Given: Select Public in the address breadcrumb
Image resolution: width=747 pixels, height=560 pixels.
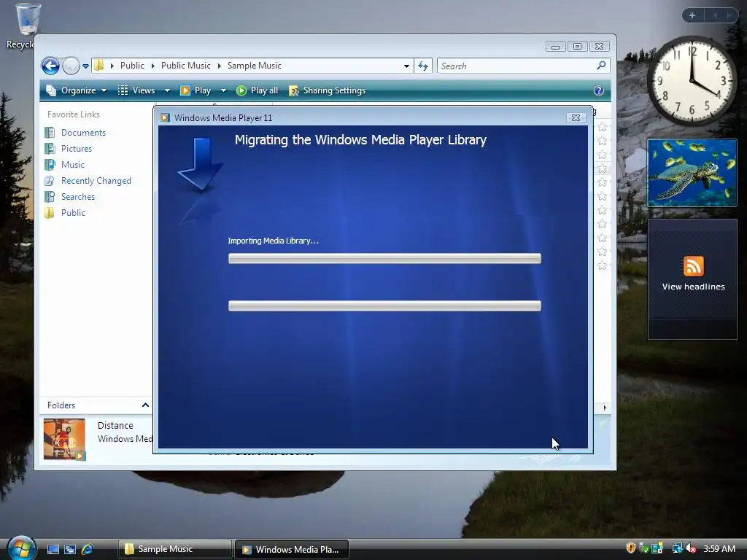Looking at the screenshot, I should [x=132, y=66].
